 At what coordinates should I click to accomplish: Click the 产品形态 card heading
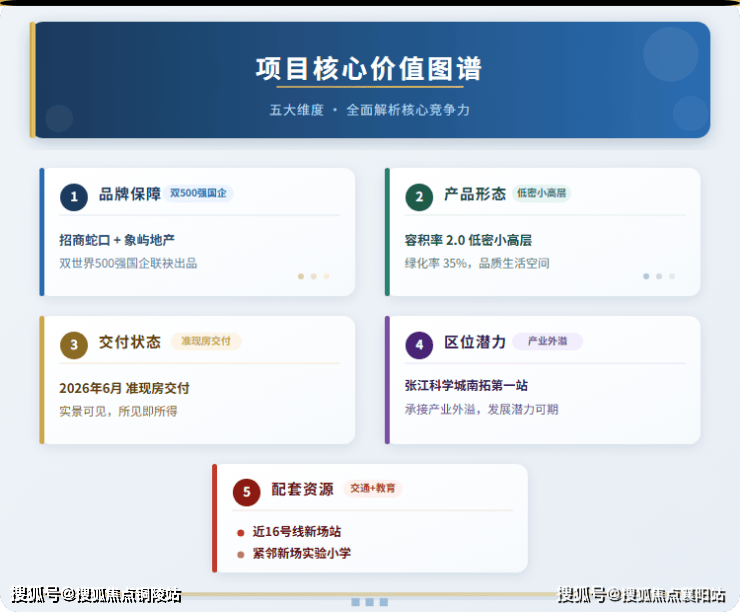pyautogui.click(x=475, y=194)
